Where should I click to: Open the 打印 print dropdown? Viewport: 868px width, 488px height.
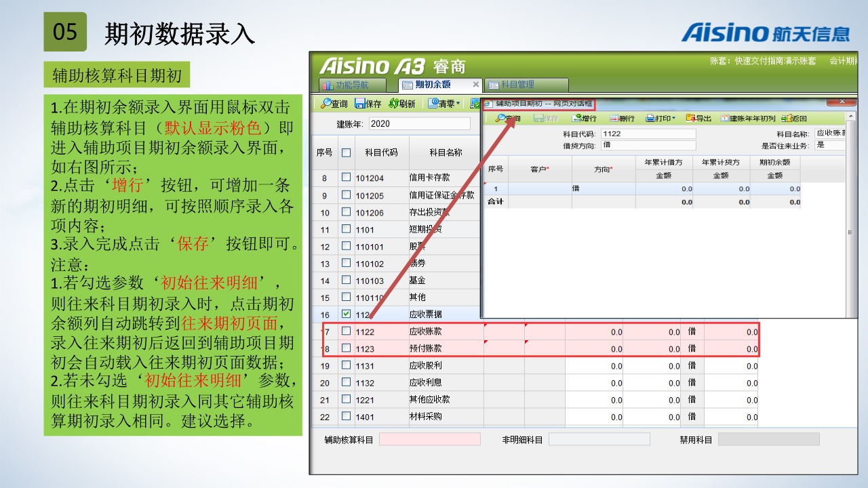tap(673, 119)
